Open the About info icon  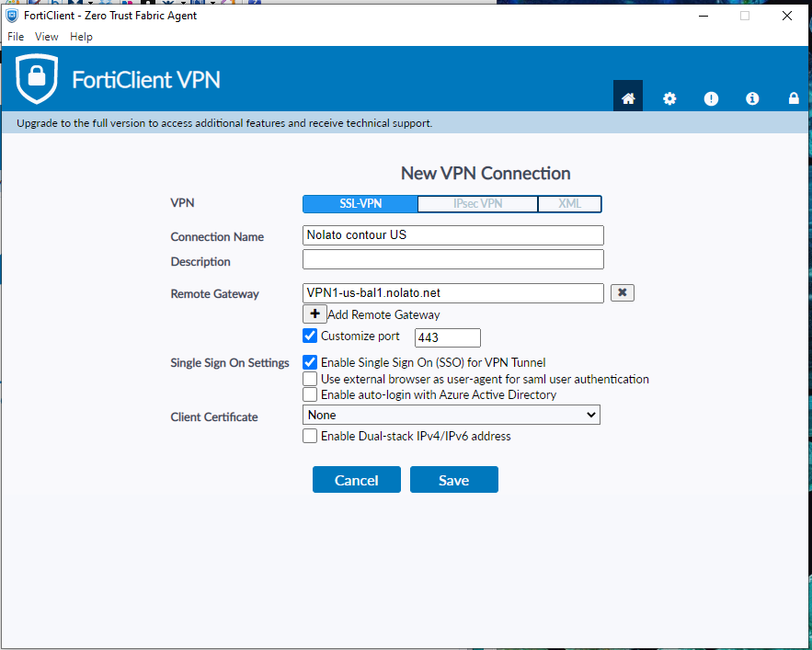click(x=752, y=98)
